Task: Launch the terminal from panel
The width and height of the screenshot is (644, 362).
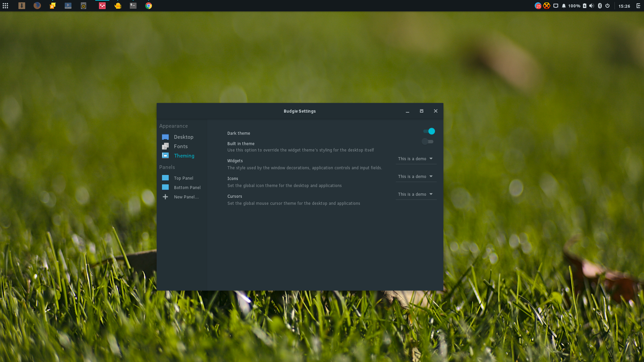Action: pyautogui.click(x=133, y=6)
